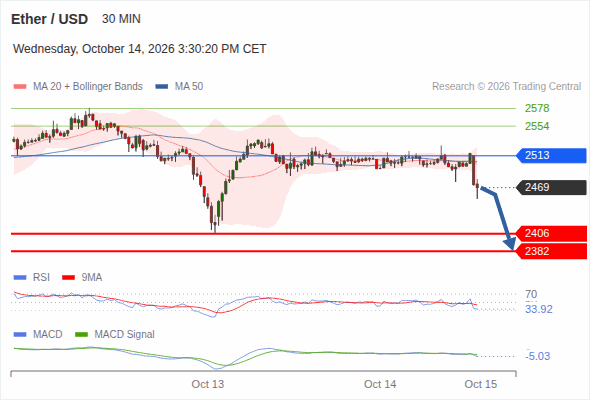Screen dimensions: 590x400
Task: Click the Oct 13 date axis label
Action: tap(208, 384)
